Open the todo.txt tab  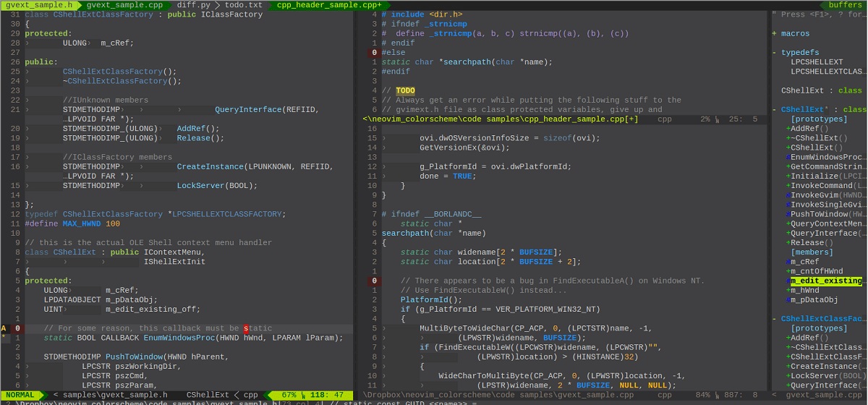click(244, 4)
